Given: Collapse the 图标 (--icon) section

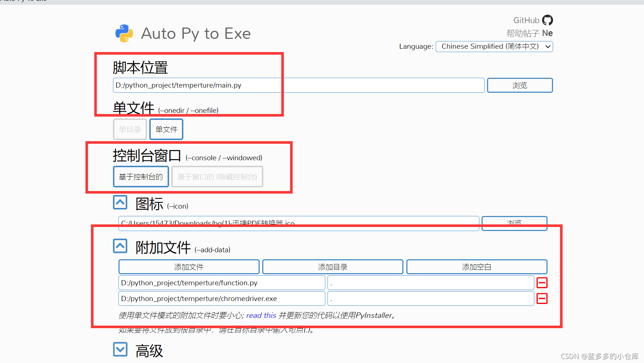Looking at the screenshot, I should [x=120, y=202].
